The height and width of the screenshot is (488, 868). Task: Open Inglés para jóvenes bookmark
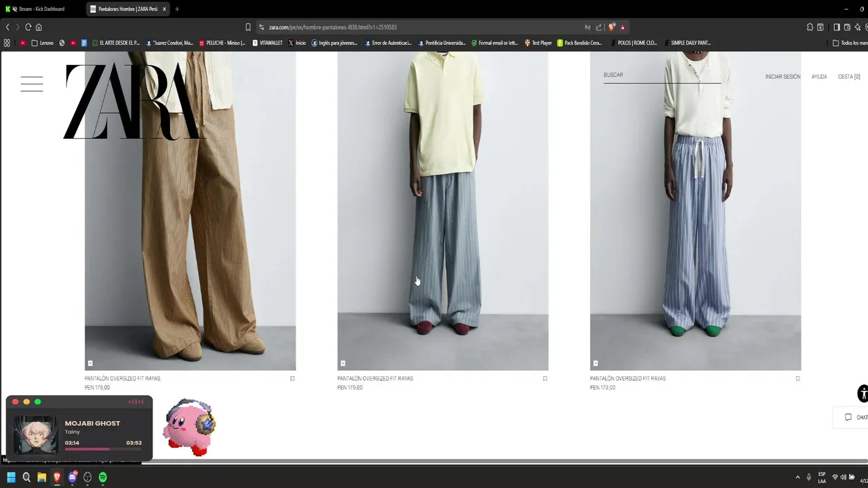coord(334,43)
